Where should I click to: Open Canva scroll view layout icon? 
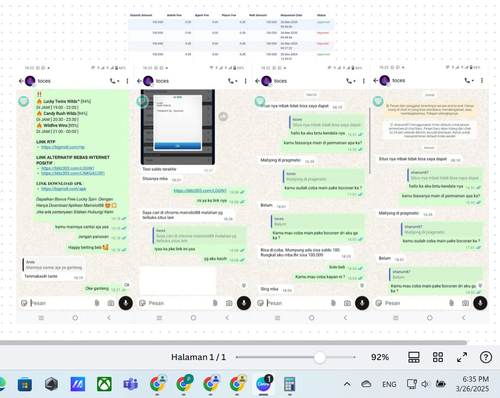pyautogui.click(x=414, y=357)
